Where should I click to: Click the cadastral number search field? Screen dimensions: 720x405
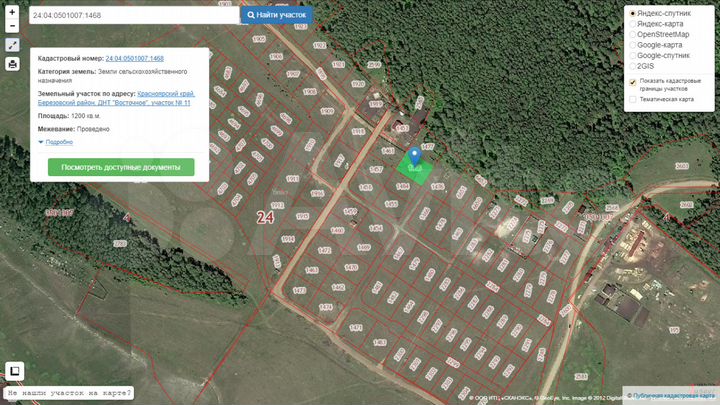click(134, 15)
